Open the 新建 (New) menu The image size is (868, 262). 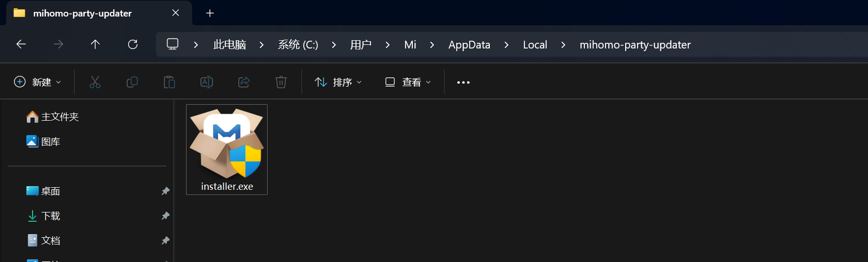[38, 82]
